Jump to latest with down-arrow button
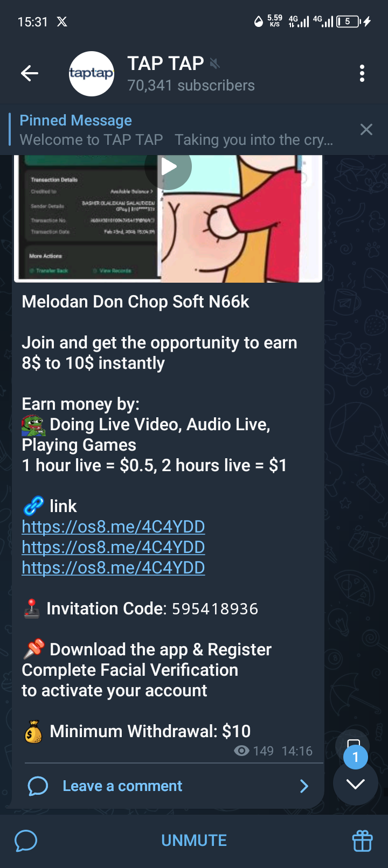Image resolution: width=388 pixels, height=868 pixels. pos(355,783)
